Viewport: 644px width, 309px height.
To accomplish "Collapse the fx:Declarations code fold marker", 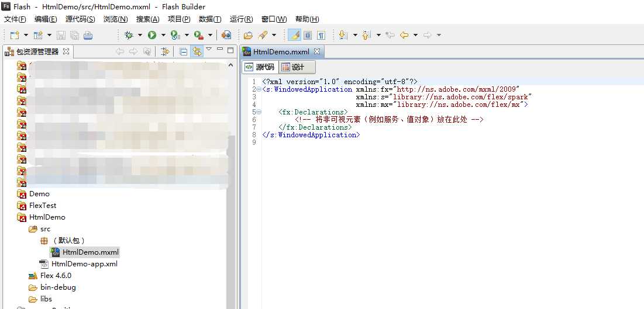I will click(259, 112).
